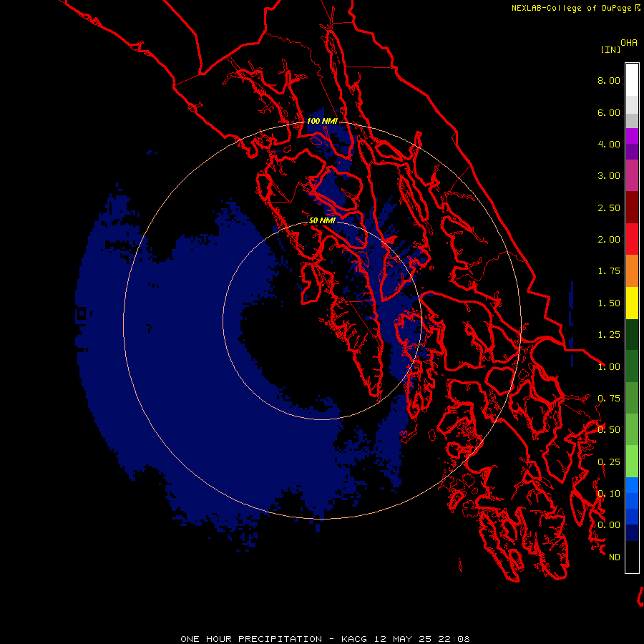Viewport: 644px width, 644px height.
Task: Click the 100 NMI range ring label
Action: pos(322,121)
